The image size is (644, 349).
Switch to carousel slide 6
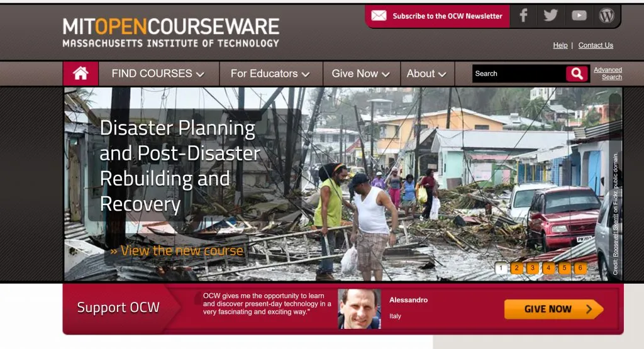click(x=580, y=268)
